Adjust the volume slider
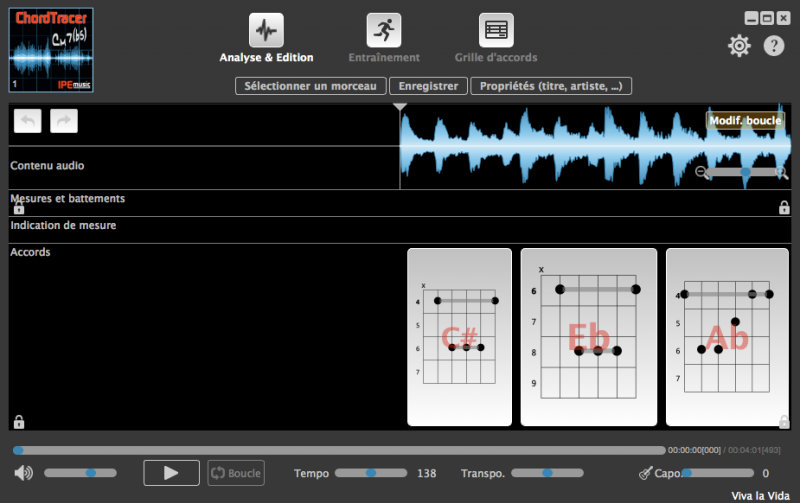800x503 pixels. (x=80, y=473)
